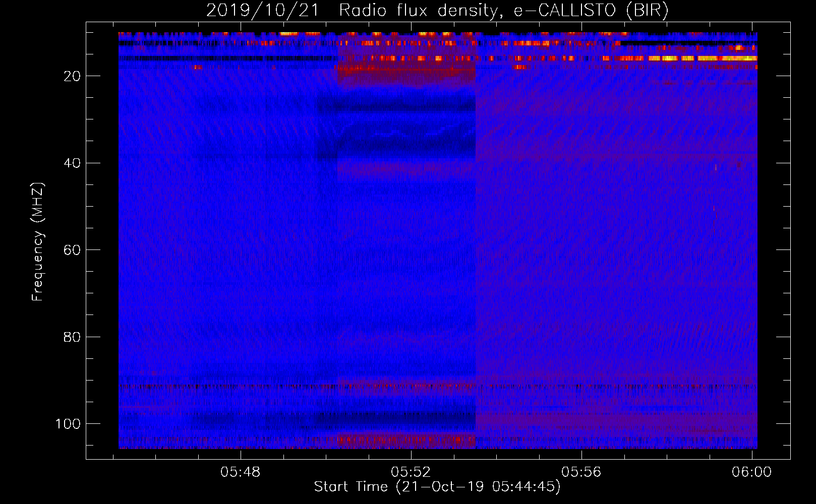
Task: Click the '20' frequency tick label
Action: [72, 76]
